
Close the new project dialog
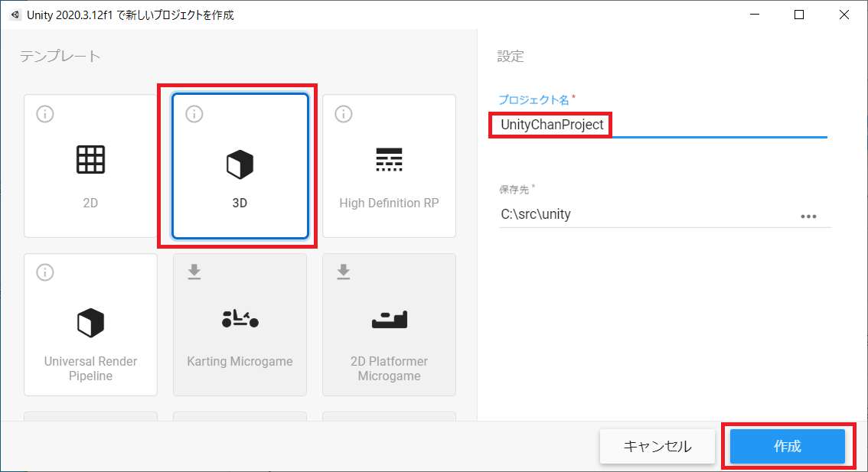(844, 15)
